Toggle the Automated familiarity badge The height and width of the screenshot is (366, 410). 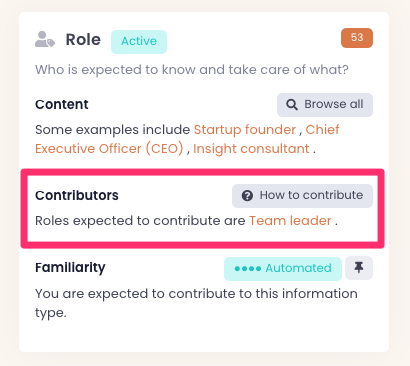coord(283,268)
